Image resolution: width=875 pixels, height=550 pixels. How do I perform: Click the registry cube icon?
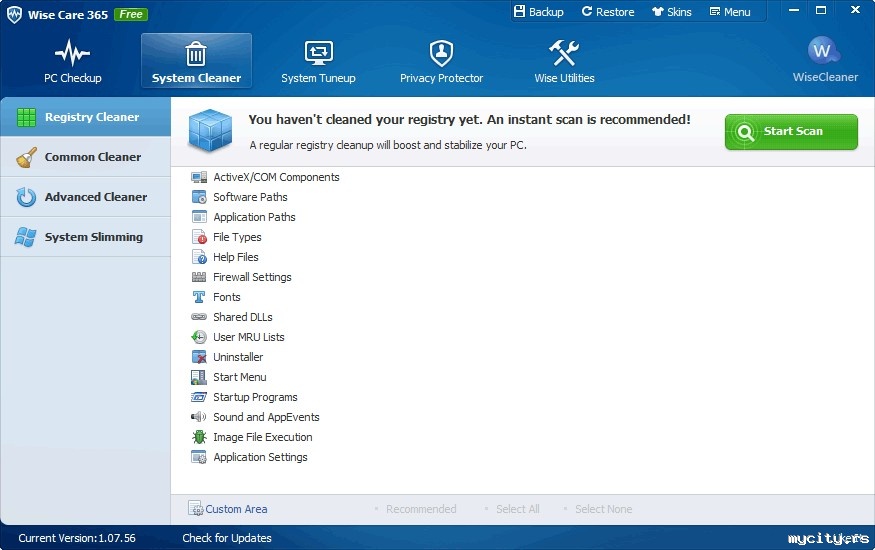click(x=210, y=131)
